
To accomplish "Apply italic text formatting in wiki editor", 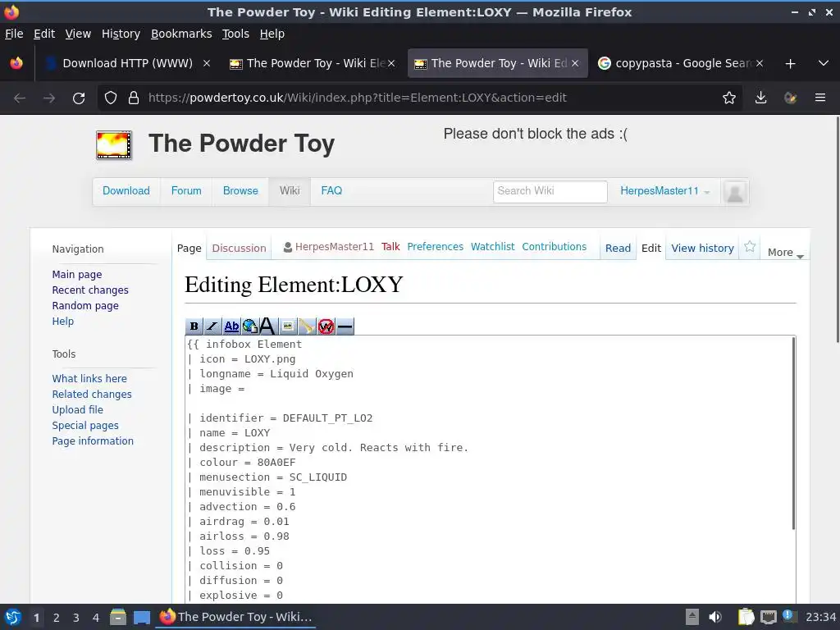I will click(x=212, y=326).
